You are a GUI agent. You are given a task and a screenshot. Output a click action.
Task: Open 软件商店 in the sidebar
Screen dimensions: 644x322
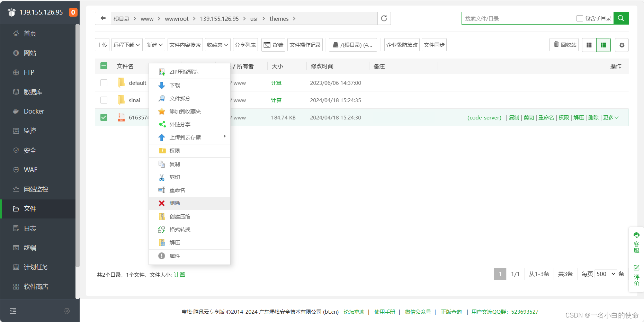coord(38,287)
